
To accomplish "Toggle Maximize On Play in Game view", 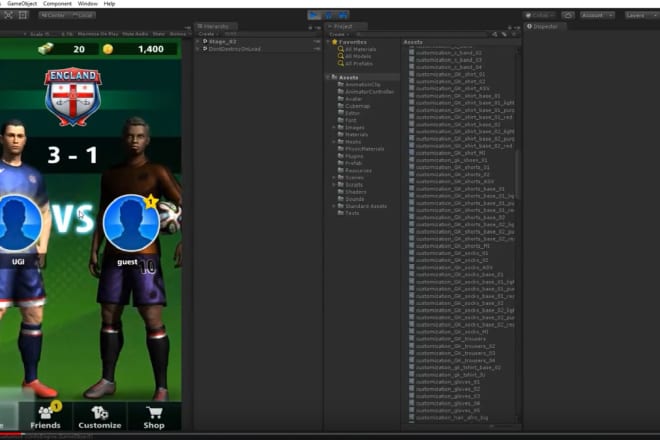I will coord(98,34).
